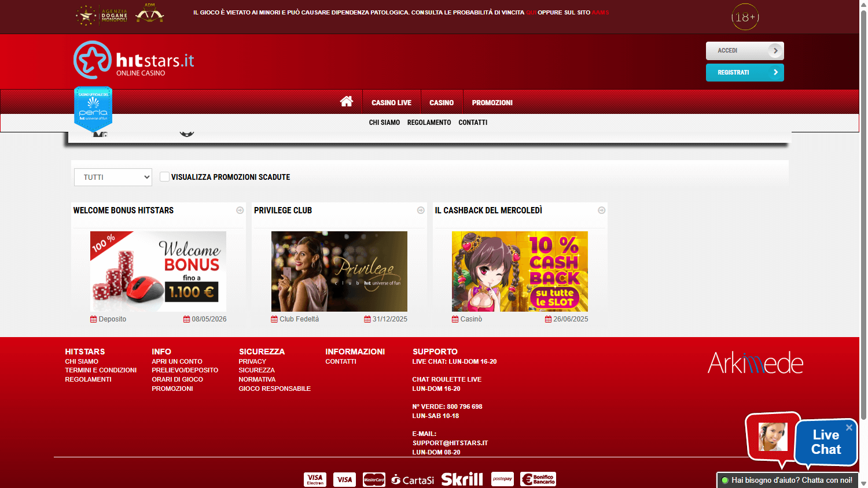Open the Live Chat bubble

826,442
